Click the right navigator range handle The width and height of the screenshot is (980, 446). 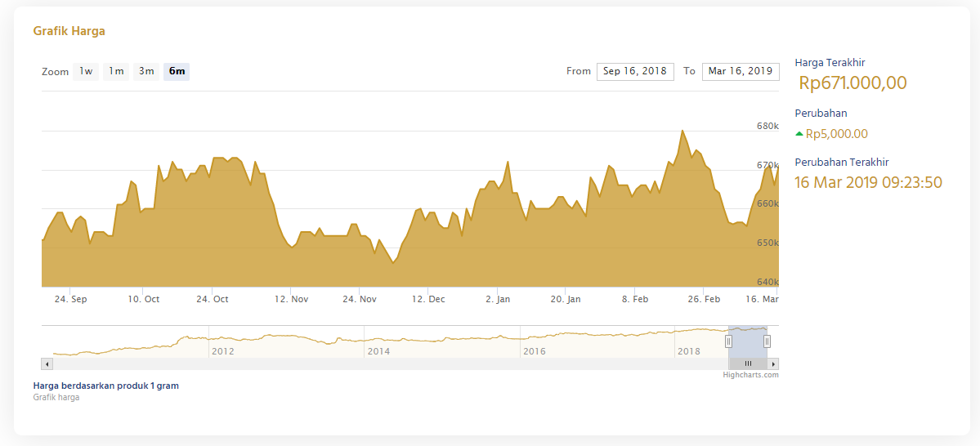(767, 341)
